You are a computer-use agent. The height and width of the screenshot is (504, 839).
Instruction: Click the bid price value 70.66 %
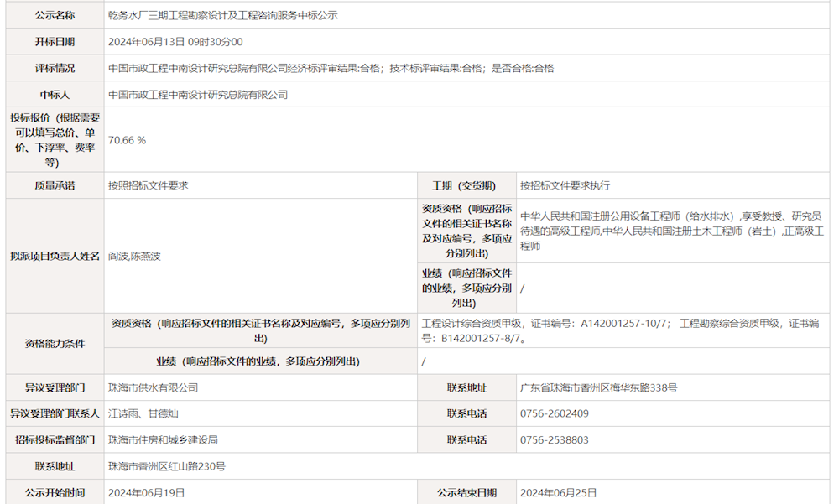click(126, 140)
